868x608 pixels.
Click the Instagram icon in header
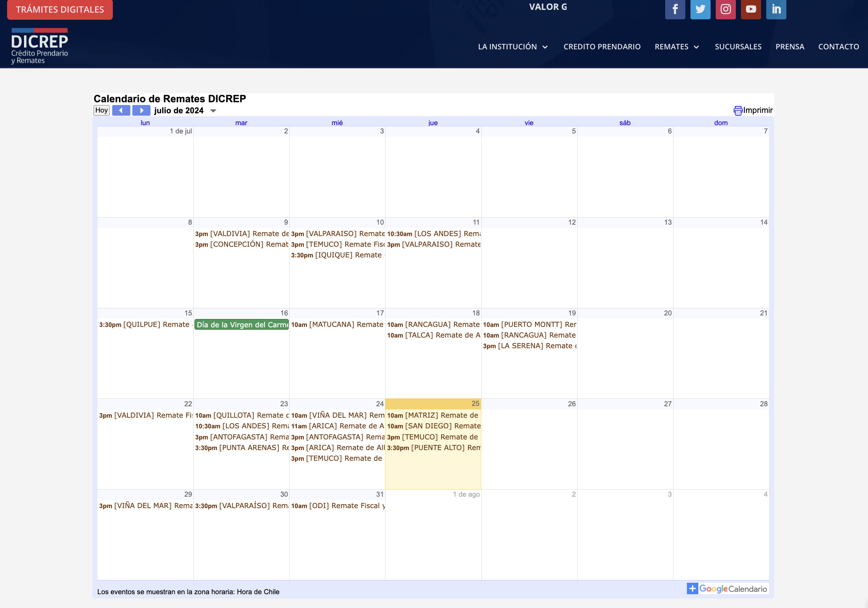coord(726,9)
